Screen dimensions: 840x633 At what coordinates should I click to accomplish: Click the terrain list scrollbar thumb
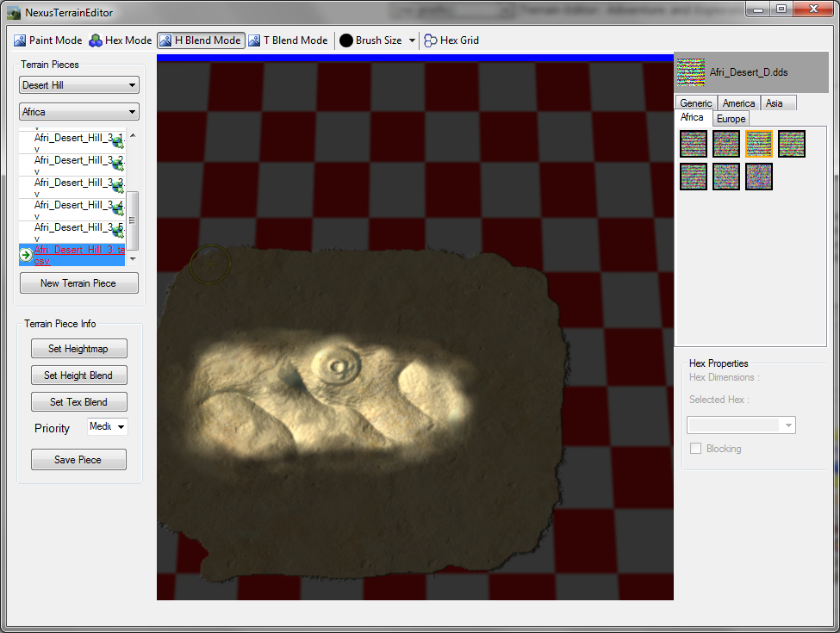click(133, 220)
